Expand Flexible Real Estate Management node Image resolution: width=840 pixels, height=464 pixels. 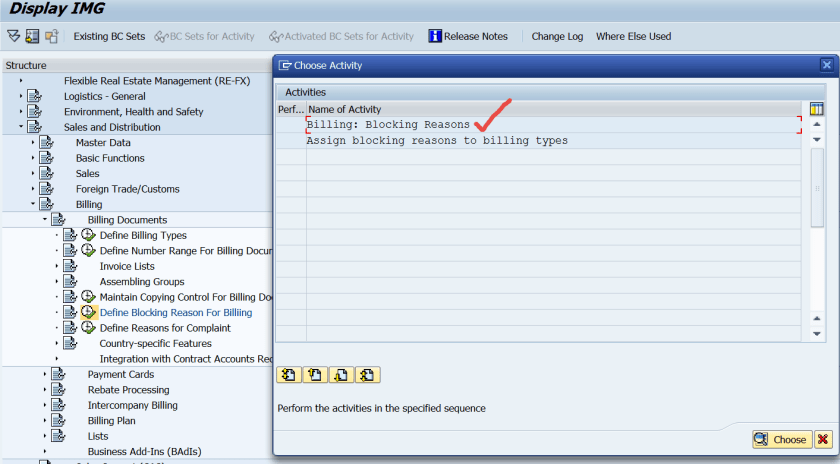click(21, 81)
